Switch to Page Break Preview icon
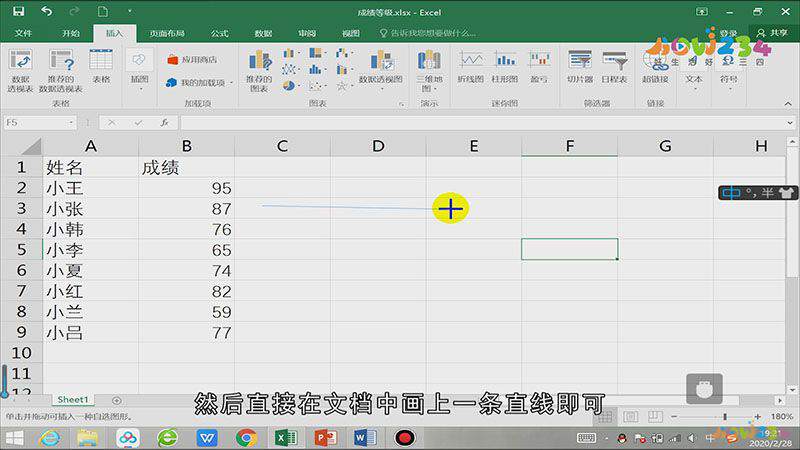 [x=655, y=417]
